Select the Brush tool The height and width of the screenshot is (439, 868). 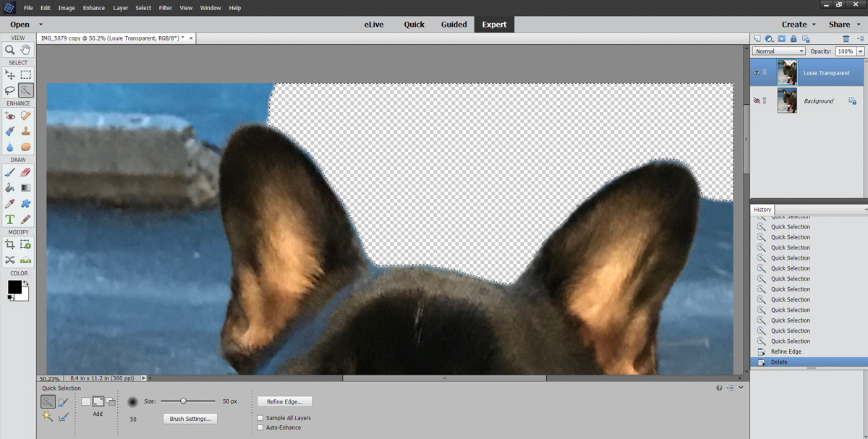(10, 172)
